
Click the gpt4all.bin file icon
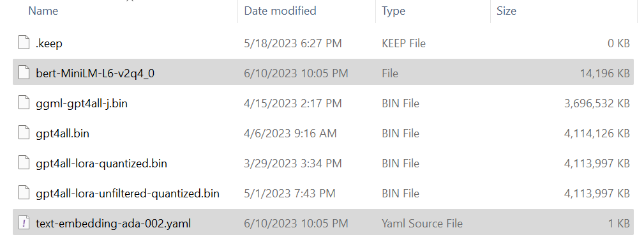(24, 133)
